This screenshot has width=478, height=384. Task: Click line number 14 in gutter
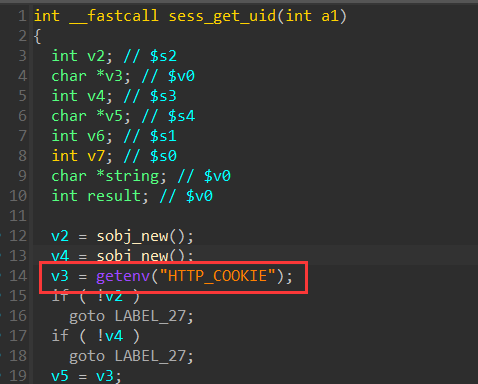click(x=18, y=276)
